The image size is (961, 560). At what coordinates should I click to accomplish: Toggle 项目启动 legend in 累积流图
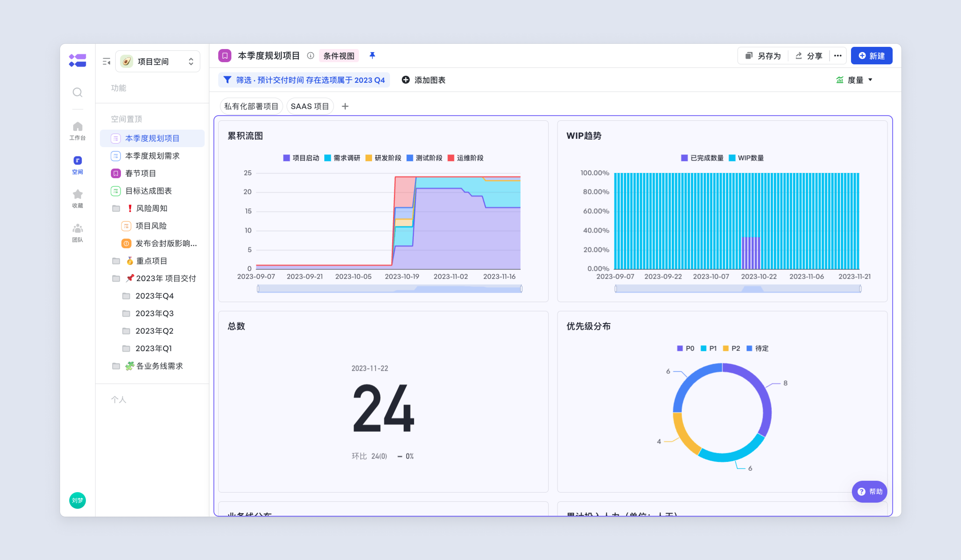[x=301, y=158]
